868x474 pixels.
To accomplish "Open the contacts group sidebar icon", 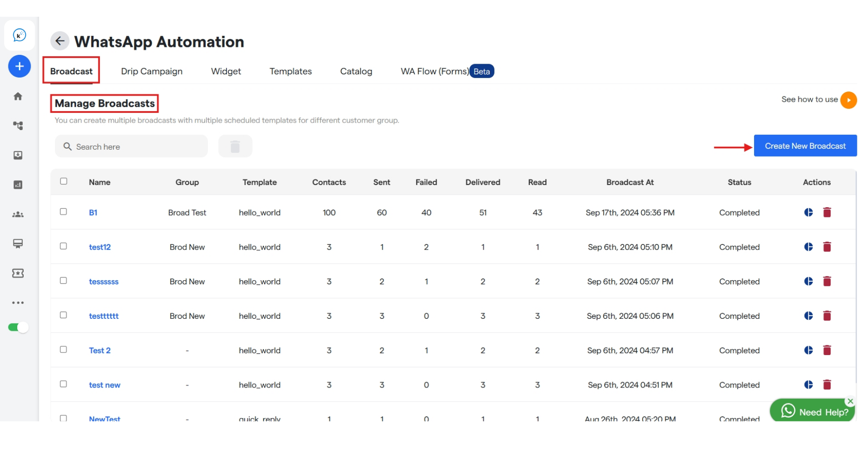I will (x=18, y=214).
